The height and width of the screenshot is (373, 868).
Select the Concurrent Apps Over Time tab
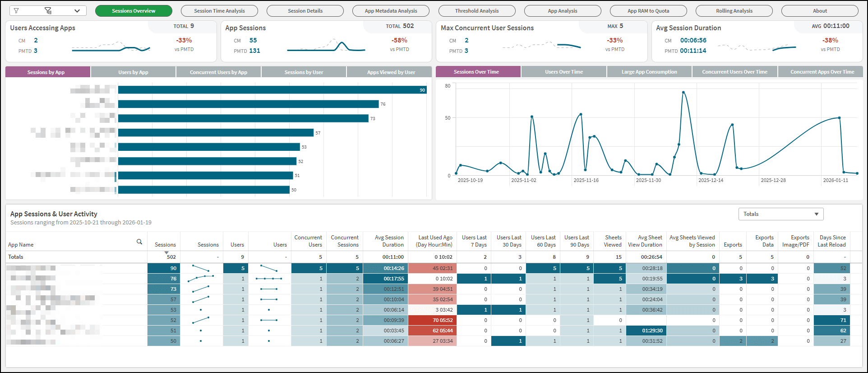pos(822,72)
